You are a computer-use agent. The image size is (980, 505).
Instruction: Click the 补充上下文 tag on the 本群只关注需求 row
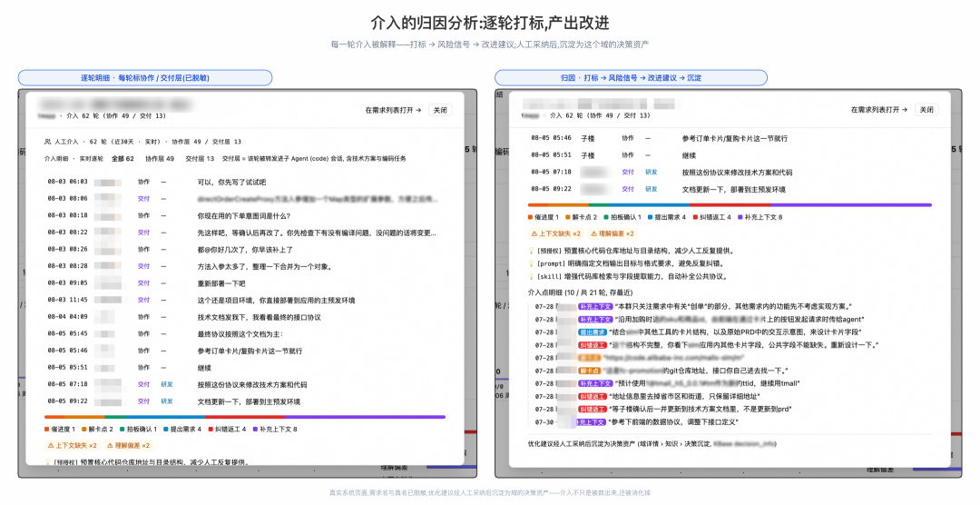point(595,307)
